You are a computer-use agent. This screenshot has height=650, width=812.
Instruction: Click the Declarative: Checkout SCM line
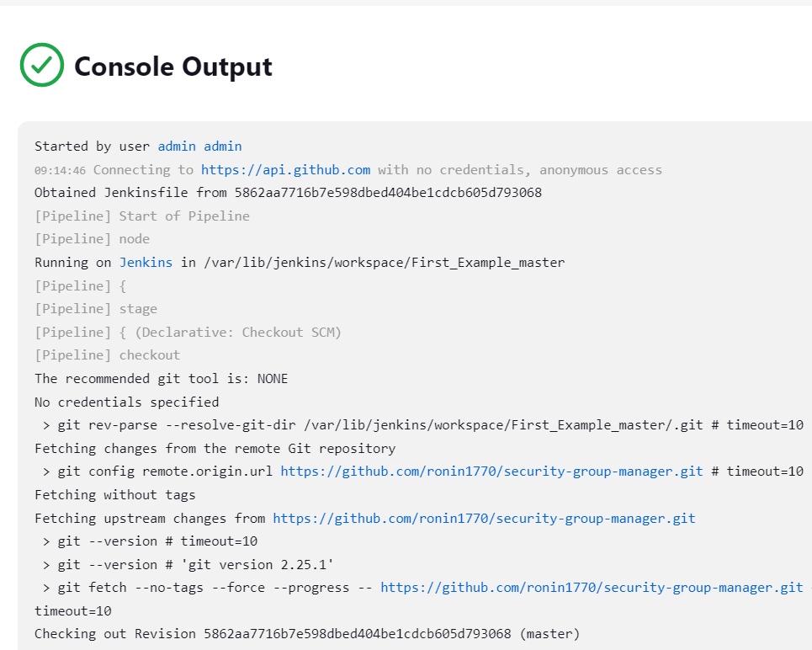tap(188, 333)
